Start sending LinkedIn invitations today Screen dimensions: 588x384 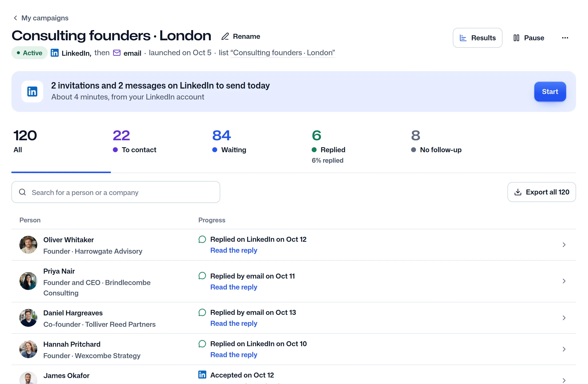point(550,92)
